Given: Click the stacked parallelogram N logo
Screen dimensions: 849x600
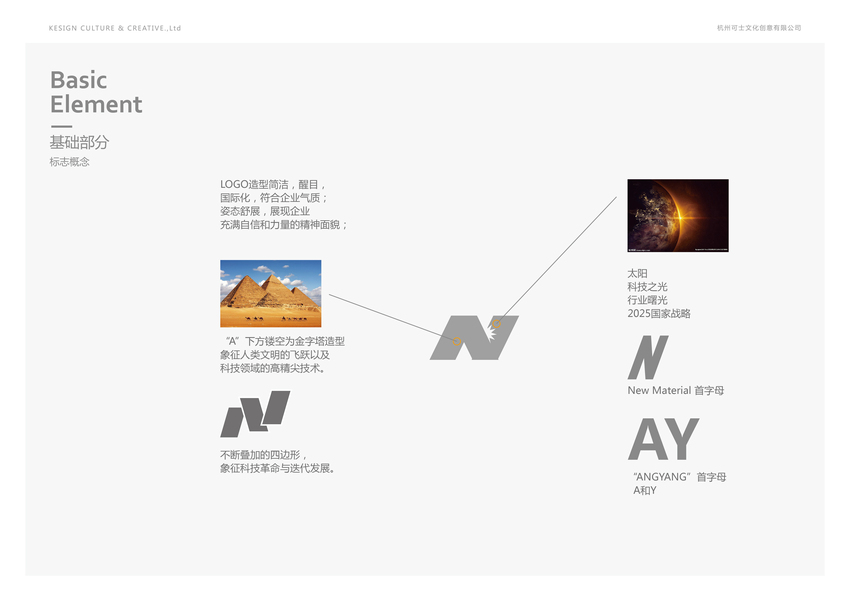Looking at the screenshot, I should 255,414.
